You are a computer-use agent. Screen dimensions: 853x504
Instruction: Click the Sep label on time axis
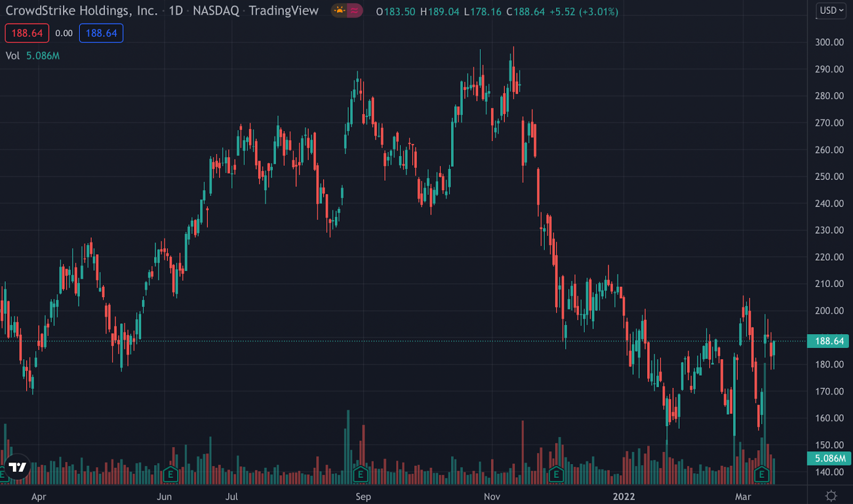(363, 497)
